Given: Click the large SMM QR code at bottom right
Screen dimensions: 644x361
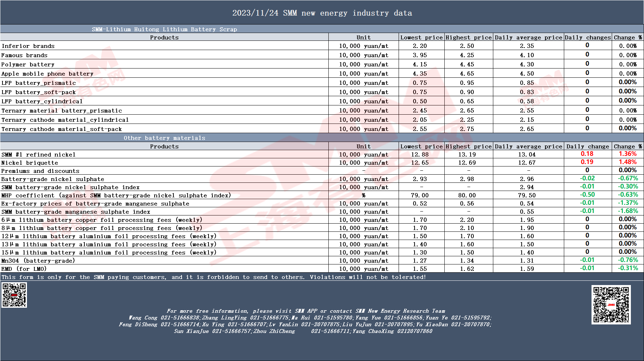Looking at the screenshot, I should (x=611, y=305).
